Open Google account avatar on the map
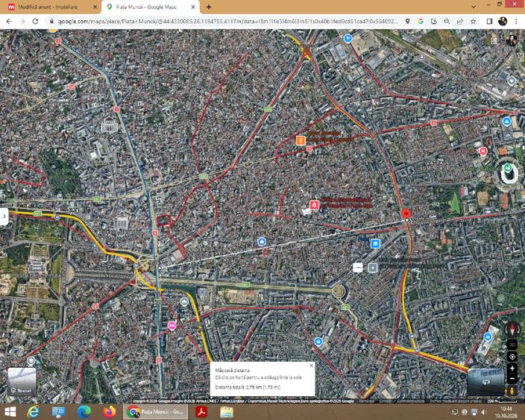Image resolution: width=525 pixels, height=420 pixels. pyautogui.click(x=512, y=40)
